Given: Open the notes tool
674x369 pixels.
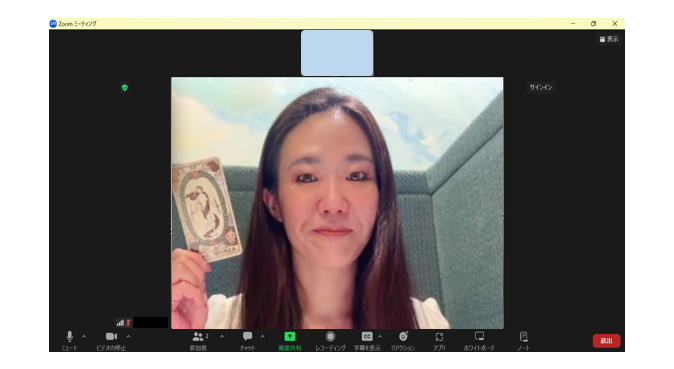Looking at the screenshot, I should tap(524, 341).
